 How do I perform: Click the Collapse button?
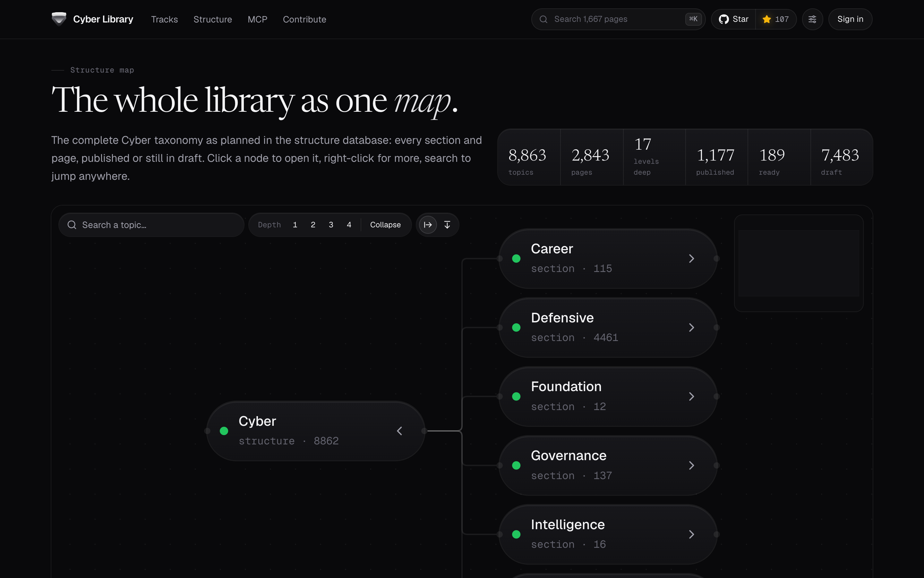(385, 225)
